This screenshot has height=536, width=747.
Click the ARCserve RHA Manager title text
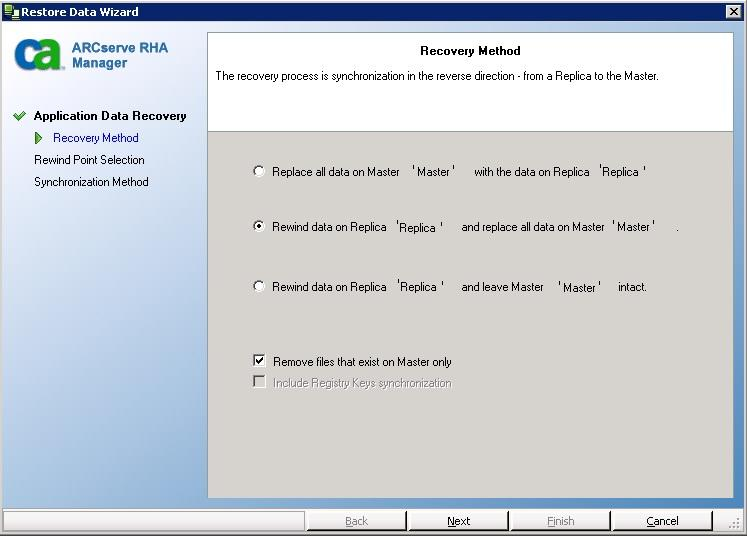pos(120,55)
